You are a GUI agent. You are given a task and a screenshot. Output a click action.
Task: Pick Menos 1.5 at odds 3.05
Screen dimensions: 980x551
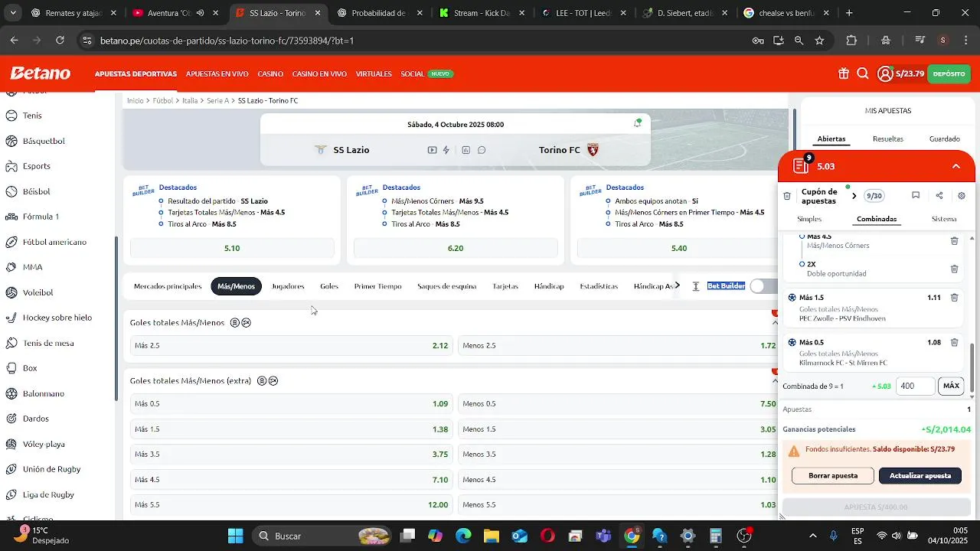point(619,429)
